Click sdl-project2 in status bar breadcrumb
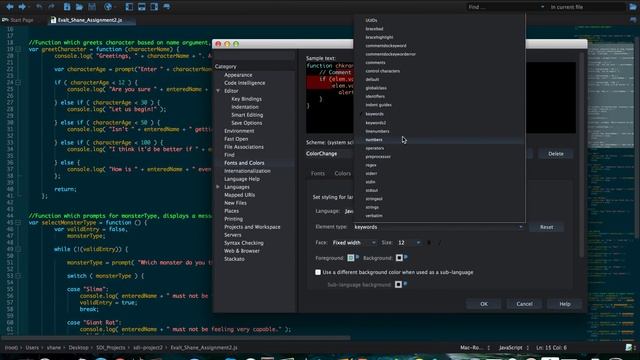This screenshot has width=640, height=360. click(148, 347)
